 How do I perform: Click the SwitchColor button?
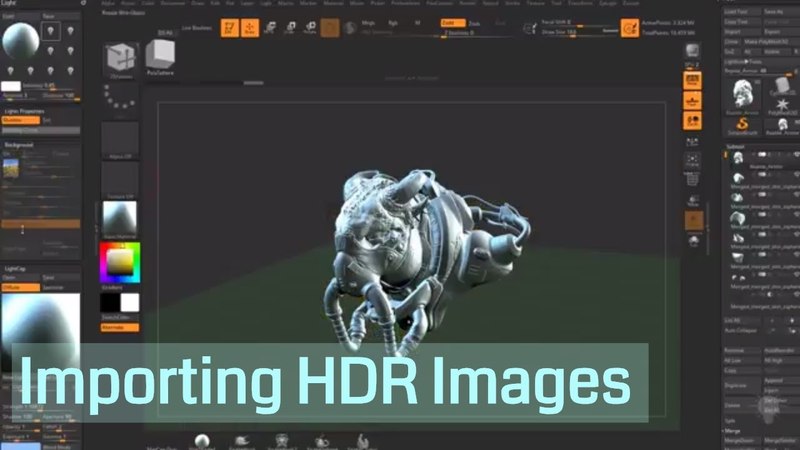click(x=119, y=318)
